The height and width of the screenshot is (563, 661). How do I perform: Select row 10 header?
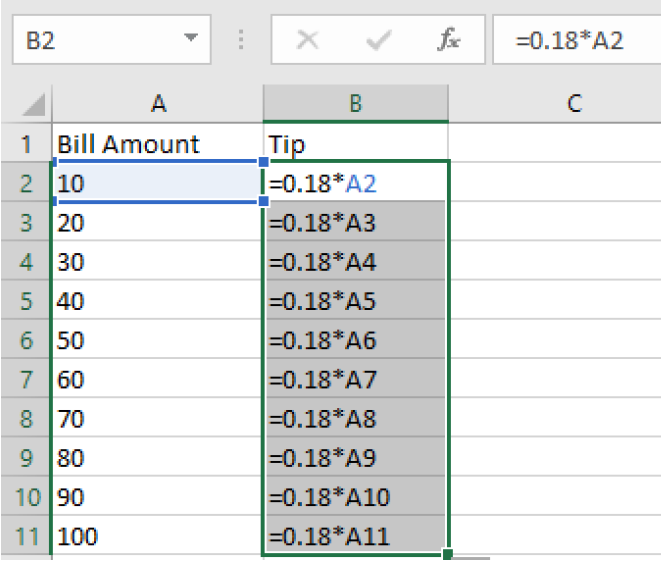point(26,496)
